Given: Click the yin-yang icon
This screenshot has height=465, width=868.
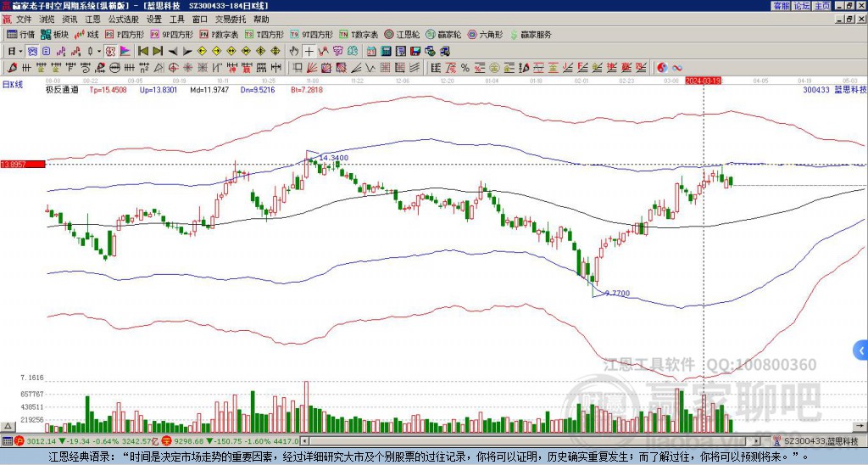Looking at the screenshot, I should [x=662, y=68].
